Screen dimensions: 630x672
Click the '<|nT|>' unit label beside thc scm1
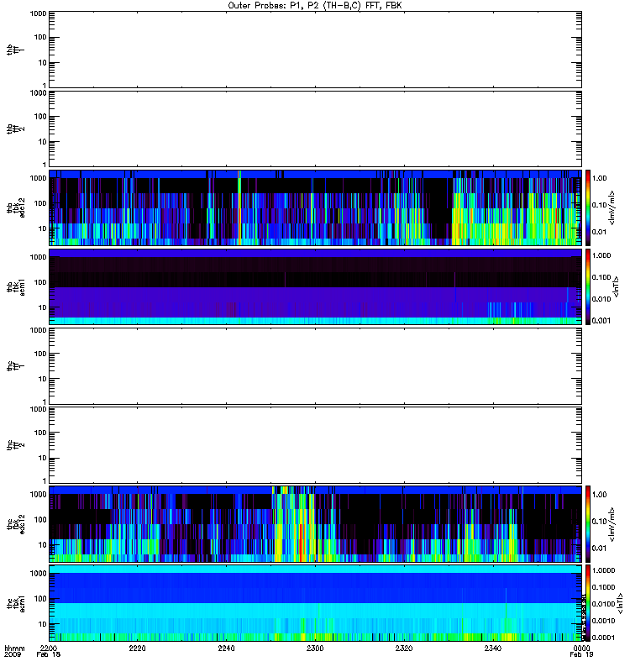click(x=620, y=603)
